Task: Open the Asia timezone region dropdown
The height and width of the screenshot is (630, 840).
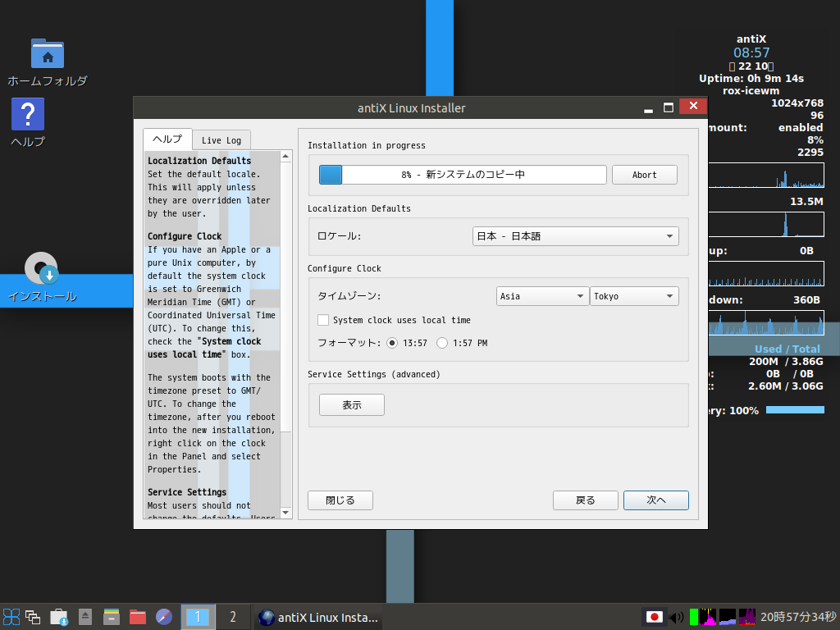Action: coord(542,296)
